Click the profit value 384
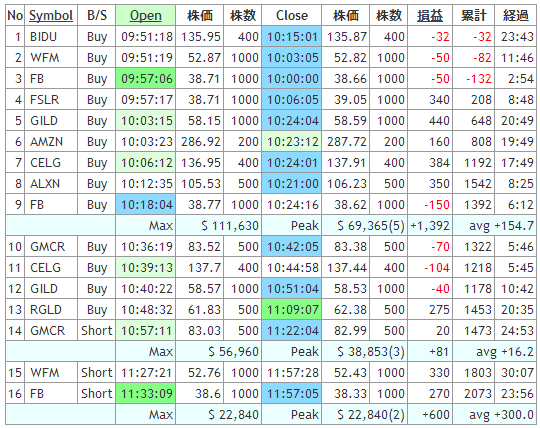Screen dimensions: 540x428 click(439, 163)
